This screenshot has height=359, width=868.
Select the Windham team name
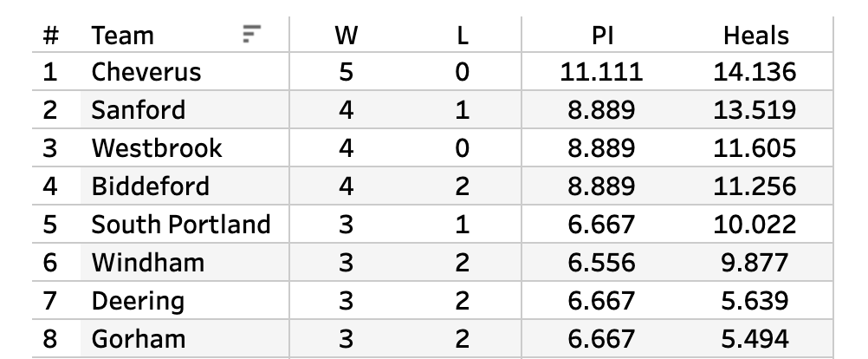point(147,263)
